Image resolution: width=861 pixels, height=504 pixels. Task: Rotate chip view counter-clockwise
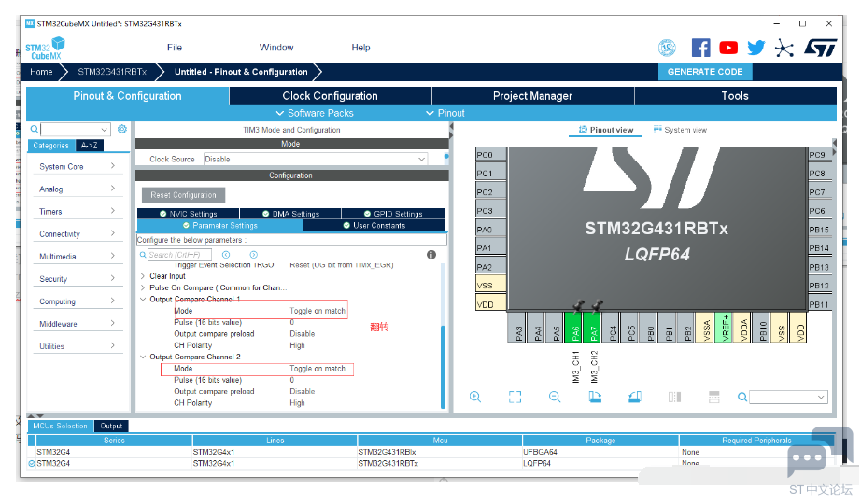click(x=635, y=397)
